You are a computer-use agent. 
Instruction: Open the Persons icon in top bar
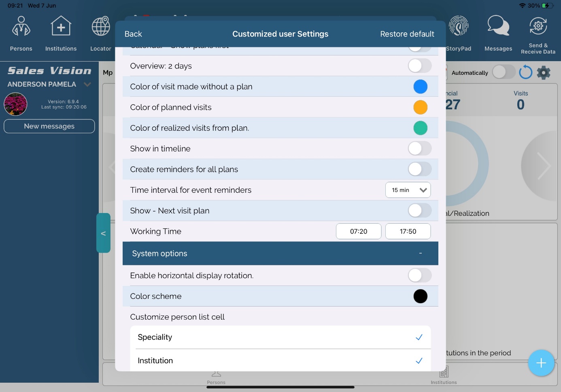[21, 27]
